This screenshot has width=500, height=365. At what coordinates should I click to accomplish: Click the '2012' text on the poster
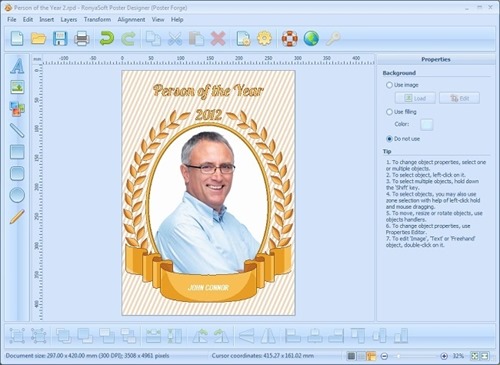pyautogui.click(x=208, y=115)
